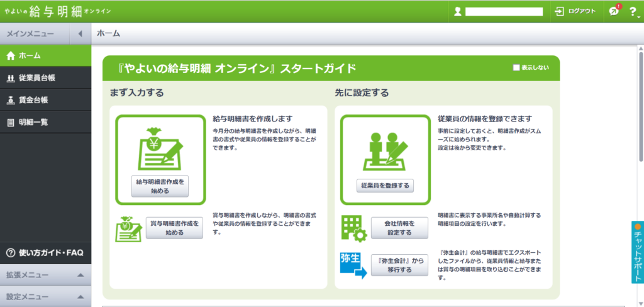Viewport: 644px width, 307px height.
Task: Click the やよいの給与明細 オンライン logo
Action: (x=57, y=11)
